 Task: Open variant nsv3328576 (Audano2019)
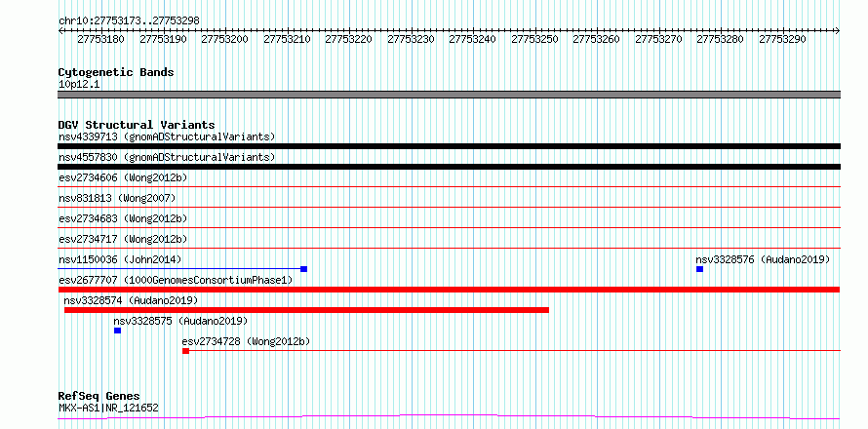[763, 259]
